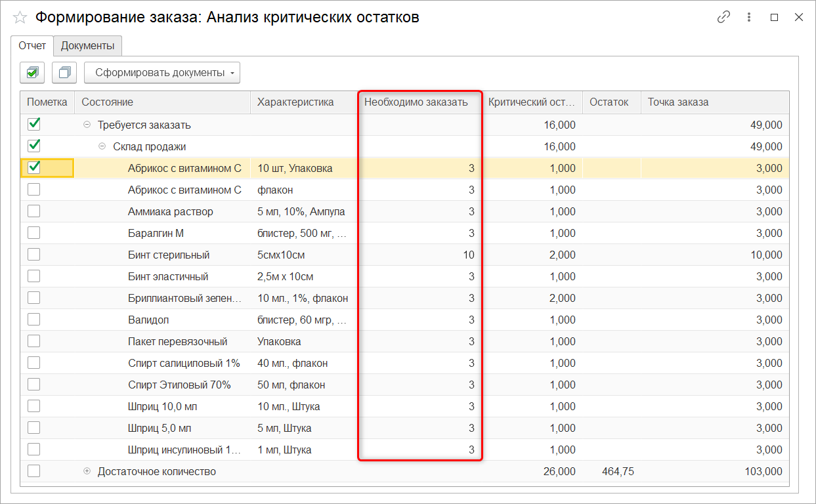The height and width of the screenshot is (504, 816).
Task: Tick the Валидол row checkbox
Action: click(34, 320)
